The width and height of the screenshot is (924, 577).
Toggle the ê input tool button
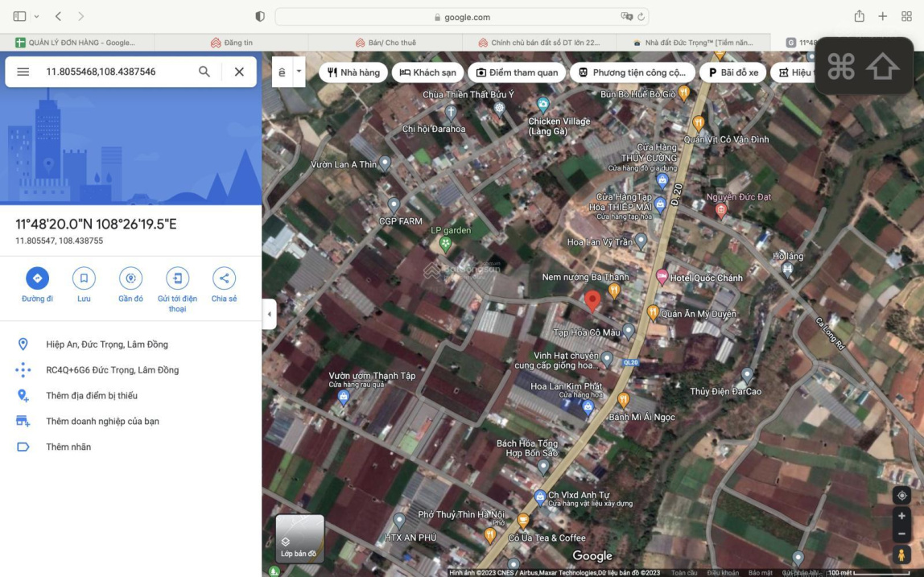[x=282, y=72]
